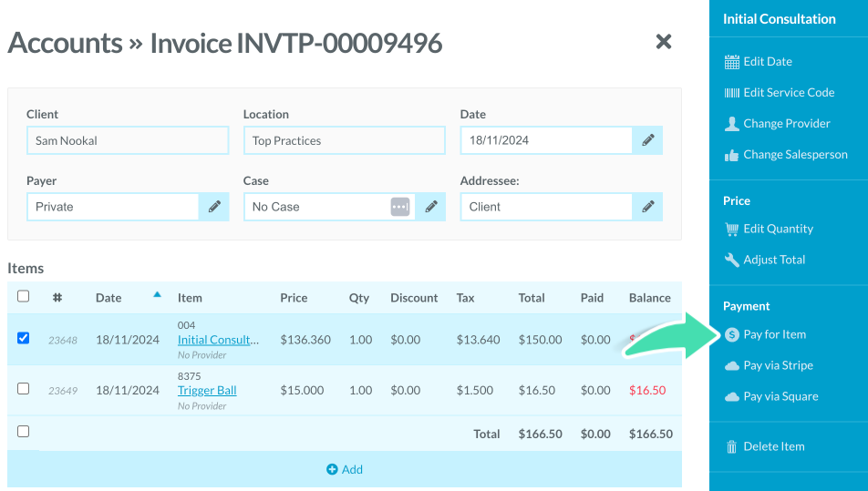Click item number 23649
Viewport: 868px width, 491px height.
tap(63, 391)
